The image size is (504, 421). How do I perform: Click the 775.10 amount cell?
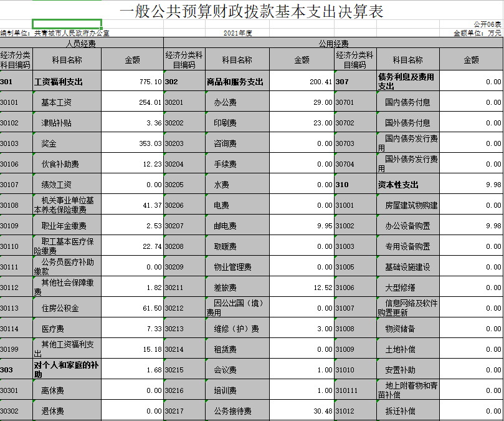(x=132, y=82)
